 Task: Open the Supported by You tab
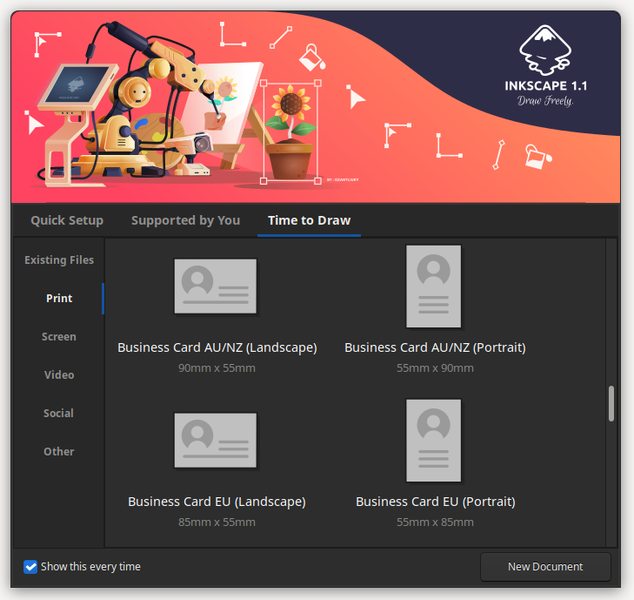pyautogui.click(x=185, y=220)
